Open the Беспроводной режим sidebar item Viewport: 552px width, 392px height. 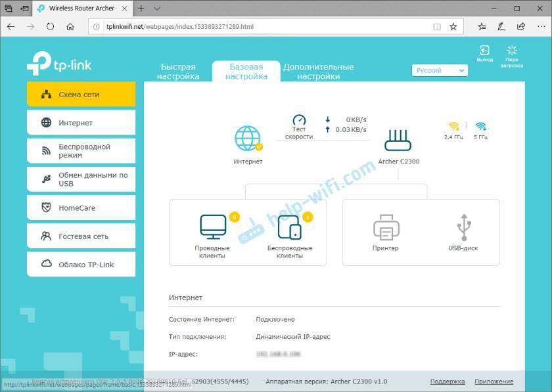click(x=81, y=151)
